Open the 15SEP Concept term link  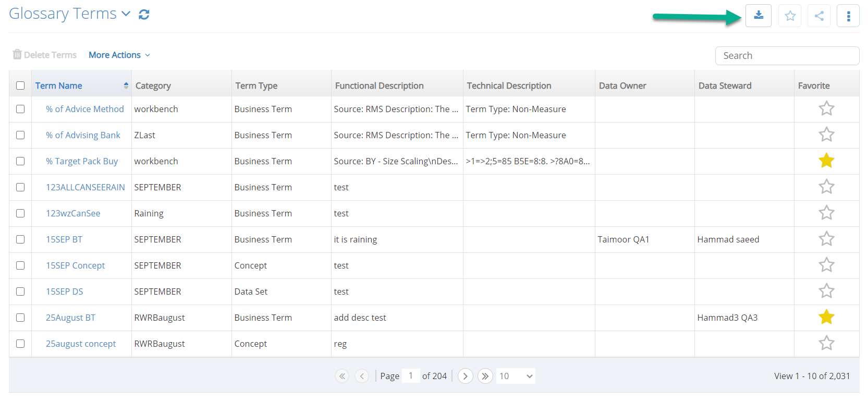76,265
